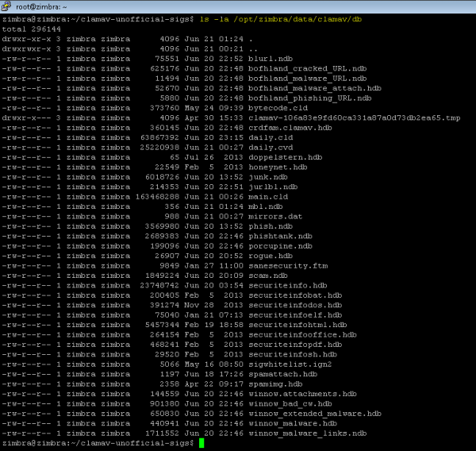This screenshot has width=476, height=451.
Task: Click main.cld size value 163468288
Action: (157, 197)
